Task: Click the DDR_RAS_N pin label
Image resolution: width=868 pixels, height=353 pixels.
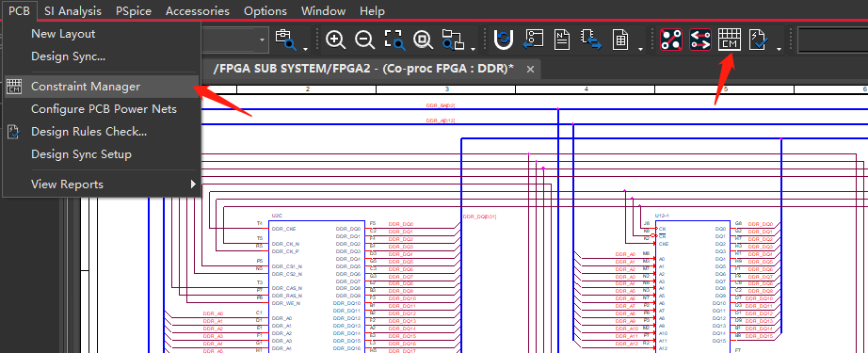Action: [x=287, y=296]
